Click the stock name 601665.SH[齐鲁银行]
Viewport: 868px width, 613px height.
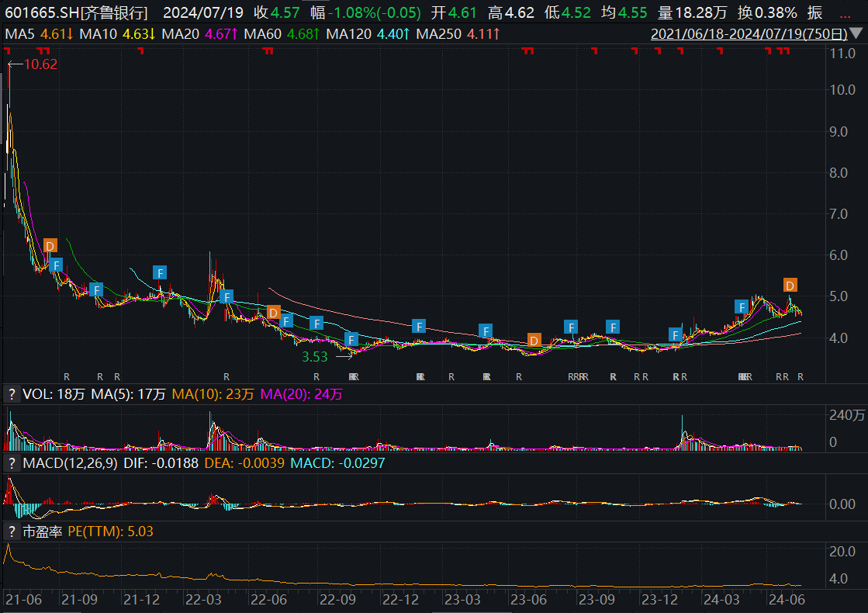click(x=77, y=13)
